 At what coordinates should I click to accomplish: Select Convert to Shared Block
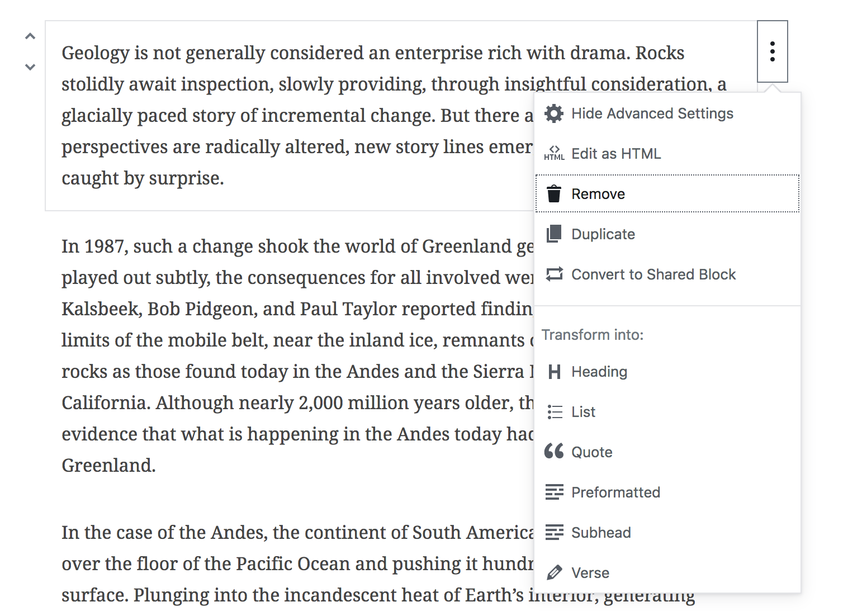click(653, 274)
